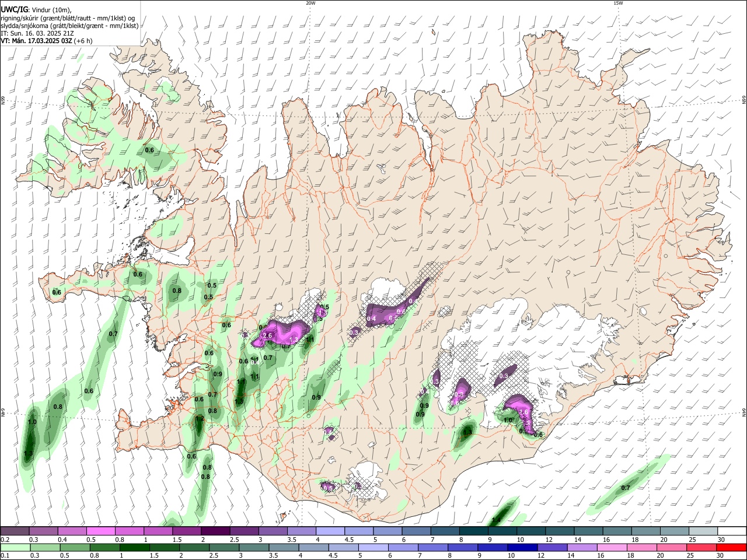
Task: Select upper legend swatch between 0.3 and 0.4
Action: pyautogui.click(x=43, y=531)
